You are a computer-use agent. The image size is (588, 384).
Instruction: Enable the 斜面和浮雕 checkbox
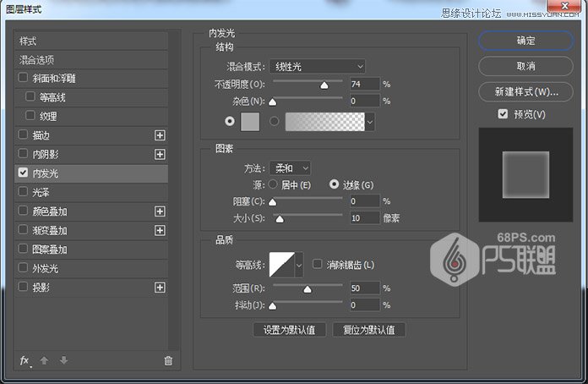(x=23, y=78)
